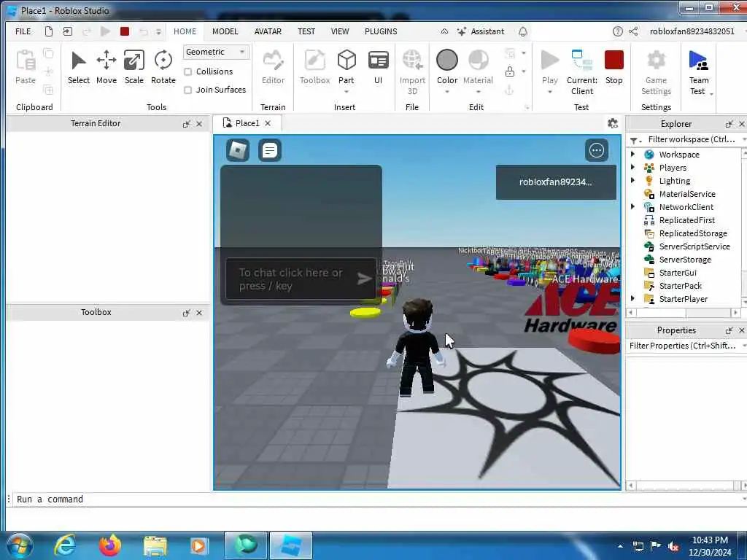Image resolution: width=747 pixels, height=560 pixels.
Task: Expand the Lighting tree node
Action: click(x=632, y=181)
